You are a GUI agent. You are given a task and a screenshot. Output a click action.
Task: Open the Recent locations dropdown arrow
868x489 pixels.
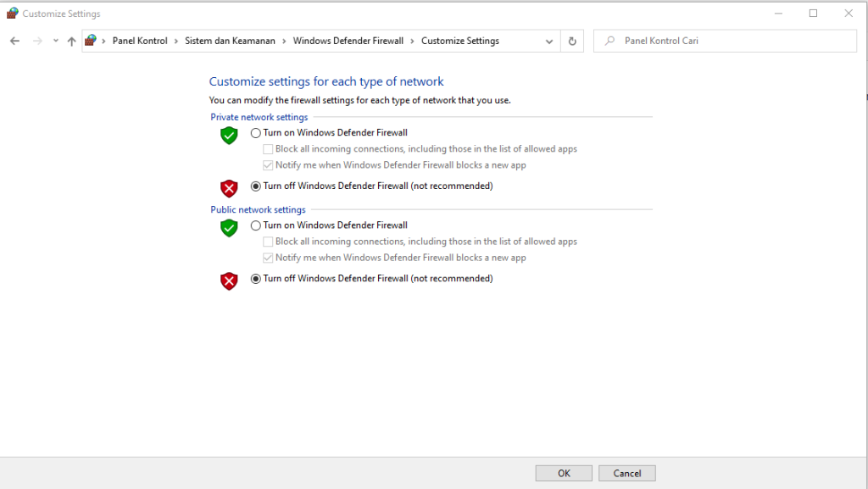[56, 41]
